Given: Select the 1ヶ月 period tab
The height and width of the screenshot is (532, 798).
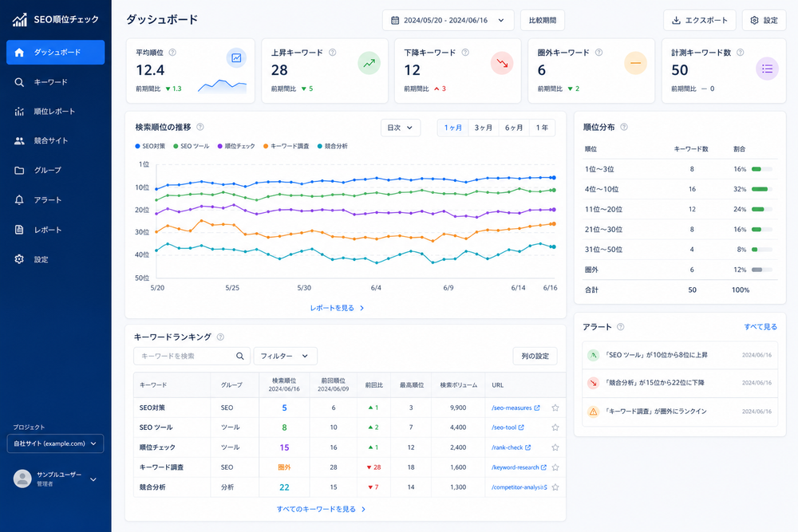Looking at the screenshot, I should (453, 128).
